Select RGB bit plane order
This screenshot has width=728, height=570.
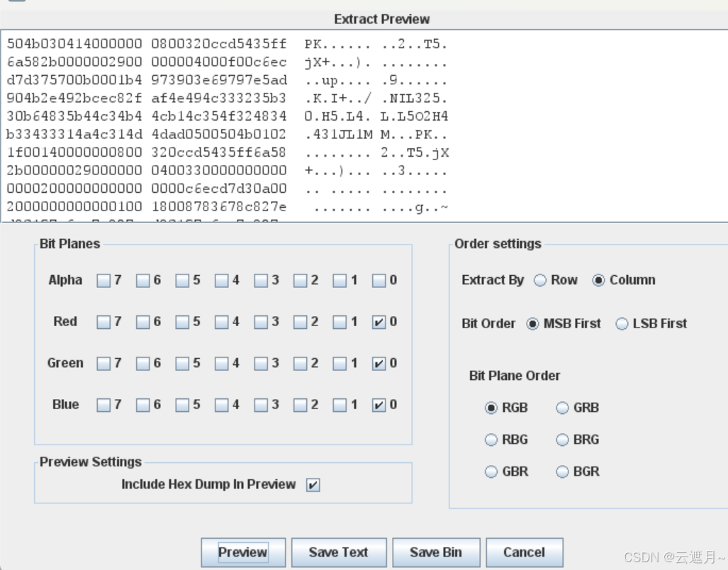491,408
